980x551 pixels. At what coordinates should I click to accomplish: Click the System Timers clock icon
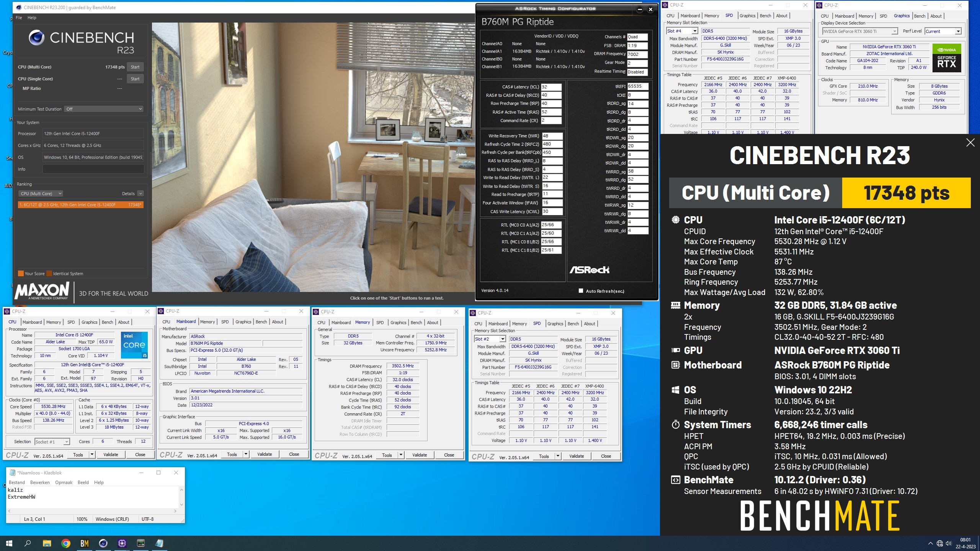click(676, 425)
